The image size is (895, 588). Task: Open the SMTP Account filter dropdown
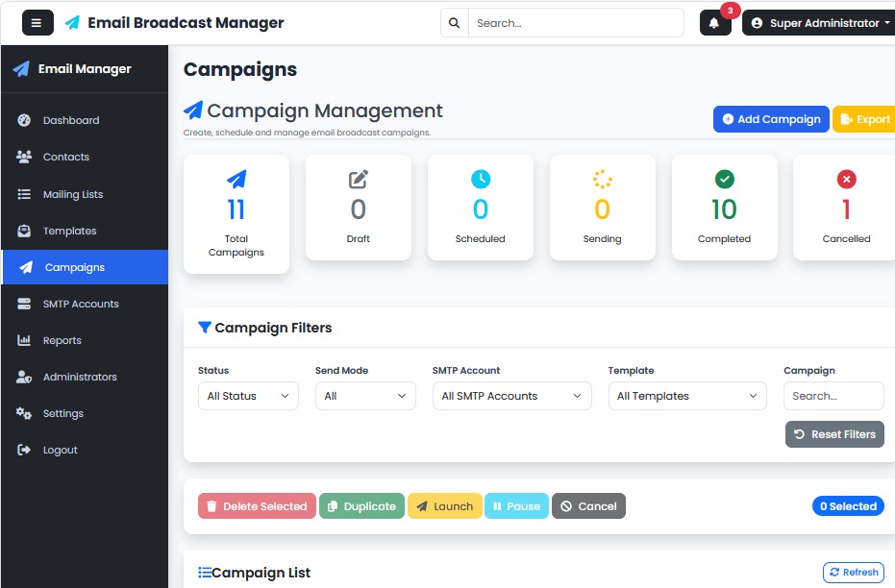click(512, 396)
